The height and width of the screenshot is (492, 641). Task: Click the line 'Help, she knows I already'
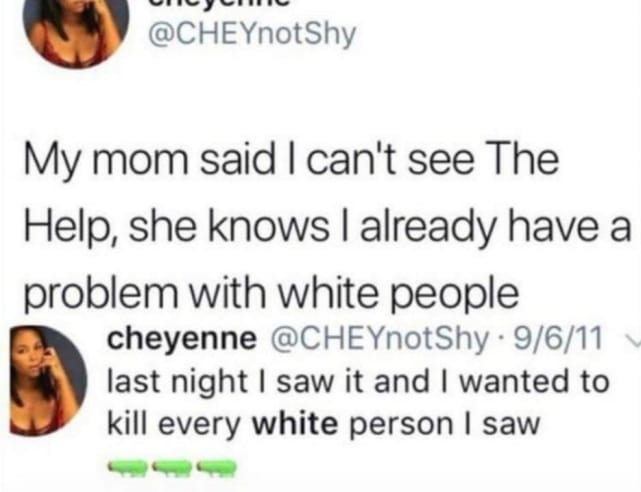pyautogui.click(x=327, y=226)
